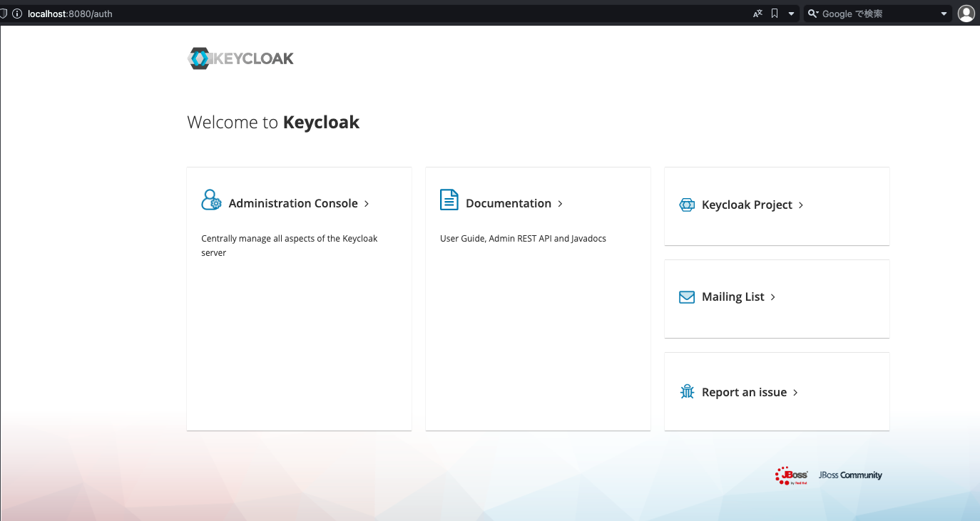
Task: Click the Keycloak logo at the top
Action: [x=240, y=58]
